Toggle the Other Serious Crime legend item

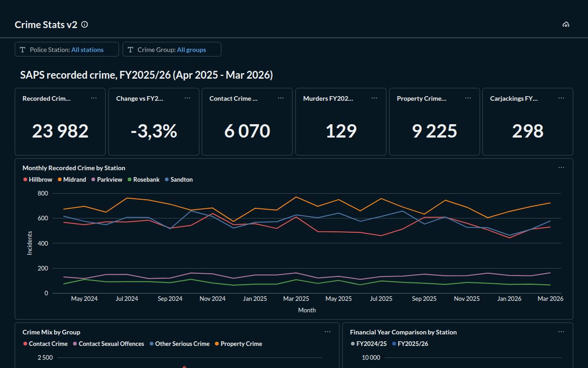click(x=180, y=344)
